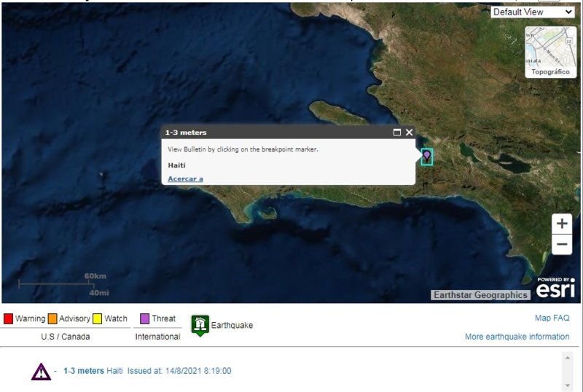
Task: Zoom in with the plus button
Action: click(561, 224)
